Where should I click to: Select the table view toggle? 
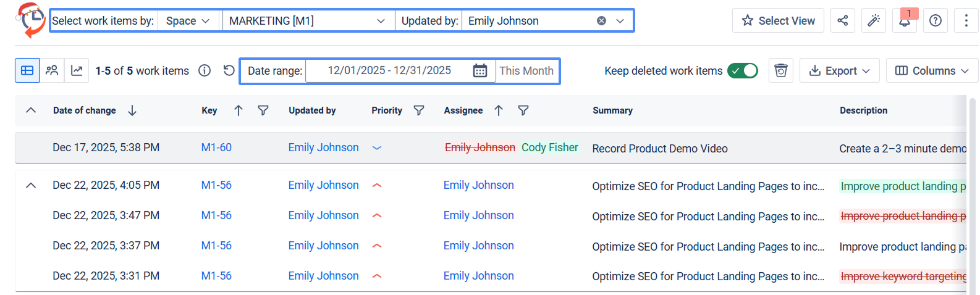click(x=27, y=70)
